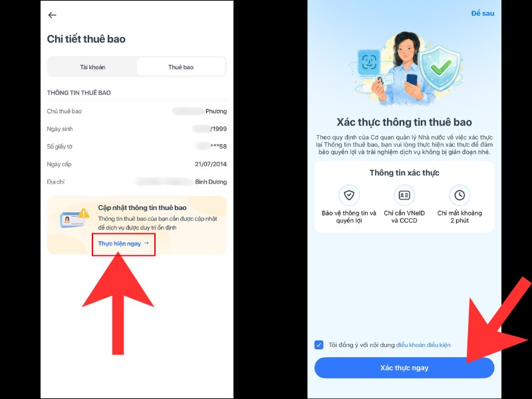Click the shield checkmark protection icon
532x399 pixels.
pyautogui.click(x=348, y=195)
